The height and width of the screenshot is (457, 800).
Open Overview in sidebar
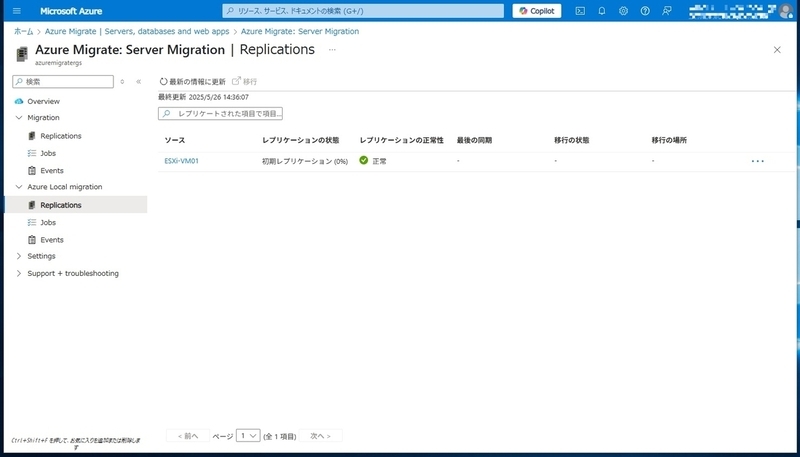point(43,101)
